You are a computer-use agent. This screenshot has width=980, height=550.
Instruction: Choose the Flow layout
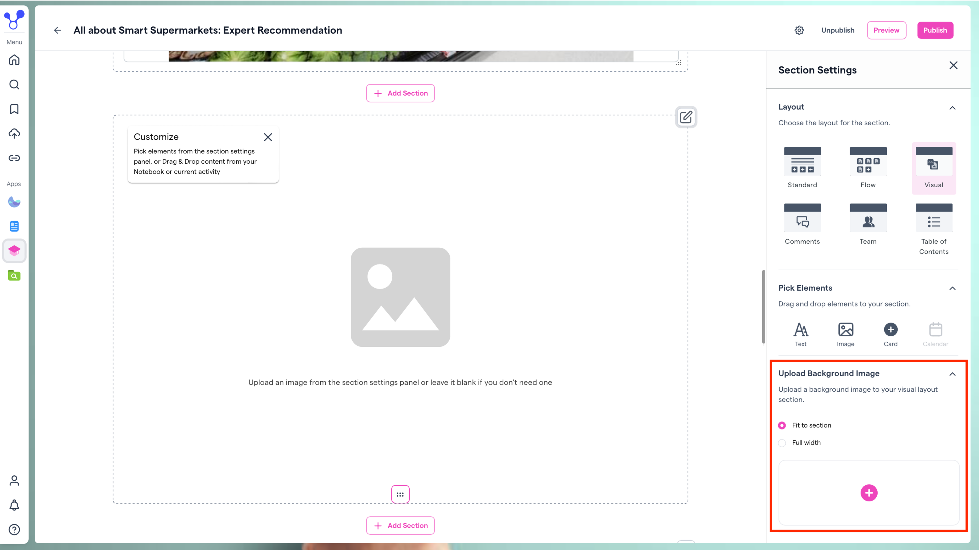[868, 168]
